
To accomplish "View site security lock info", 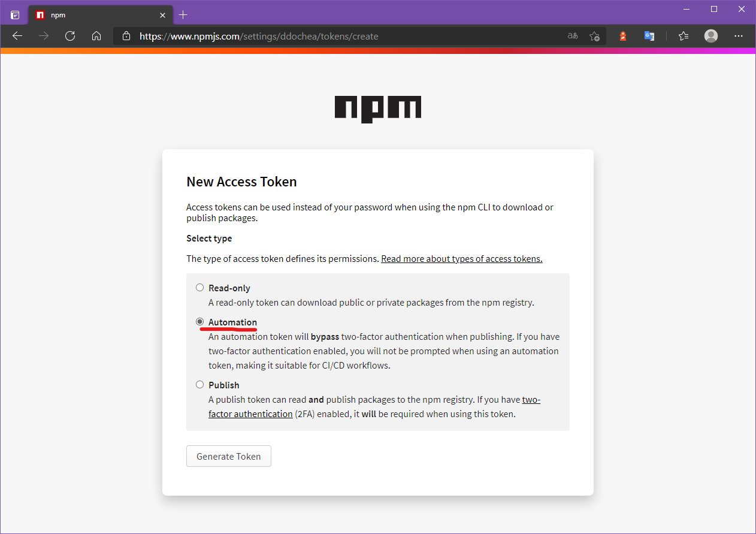I will click(x=126, y=36).
